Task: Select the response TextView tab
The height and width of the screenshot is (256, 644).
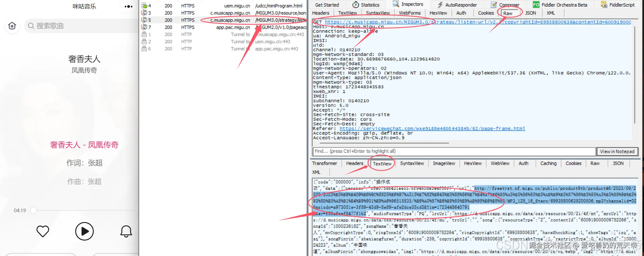Action: coord(382,164)
